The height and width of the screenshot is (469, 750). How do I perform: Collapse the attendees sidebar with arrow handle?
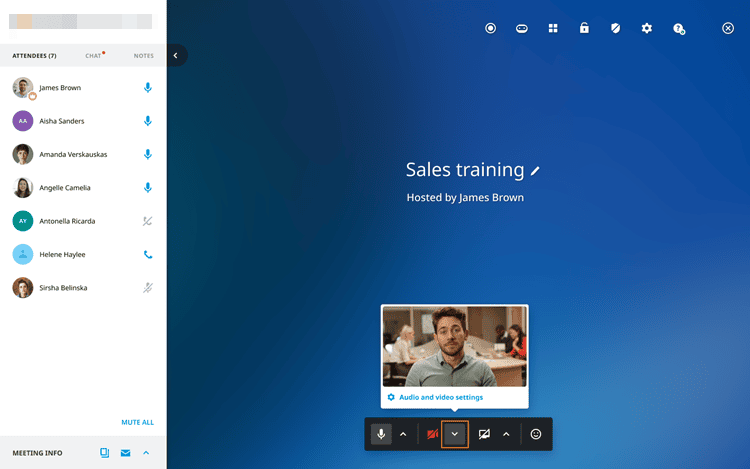176,56
